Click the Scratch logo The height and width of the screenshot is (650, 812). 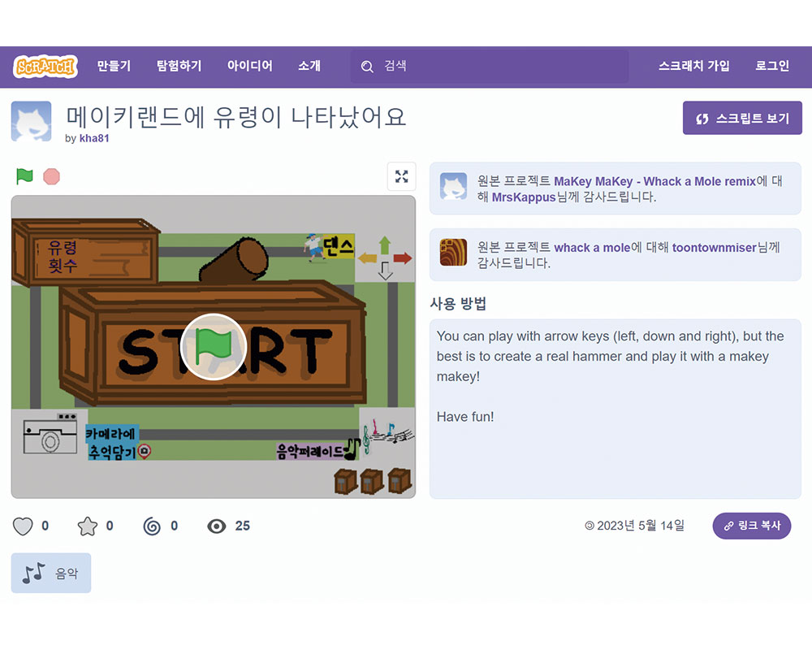(45, 67)
